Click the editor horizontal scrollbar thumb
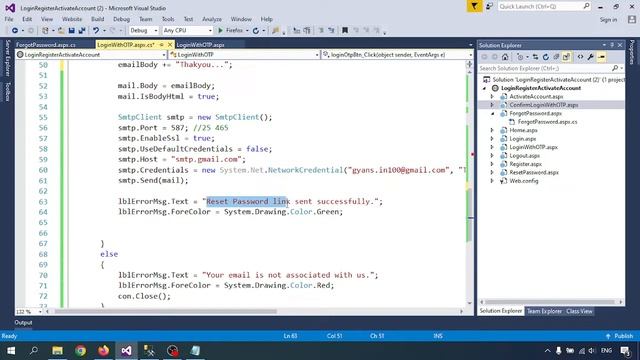The height and width of the screenshot is (360, 640). tap(165, 311)
